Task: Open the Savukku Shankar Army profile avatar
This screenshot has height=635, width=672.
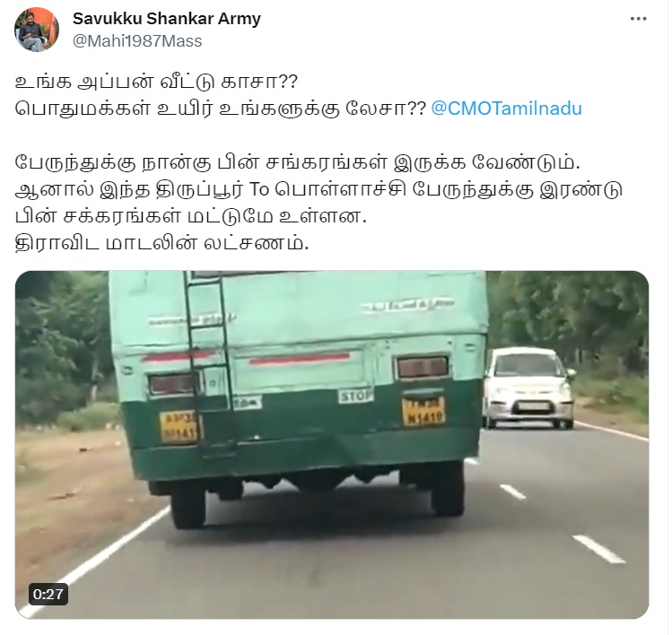Action: click(x=37, y=30)
